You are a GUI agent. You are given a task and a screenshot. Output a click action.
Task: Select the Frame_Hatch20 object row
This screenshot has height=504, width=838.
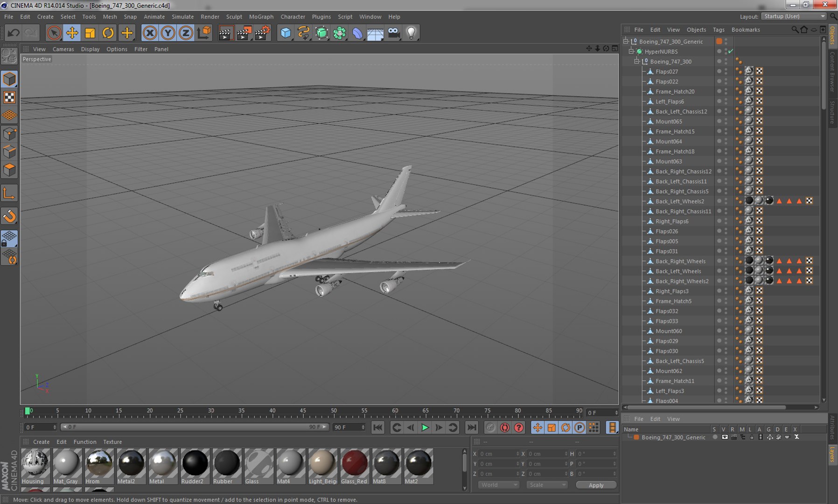pyautogui.click(x=675, y=91)
